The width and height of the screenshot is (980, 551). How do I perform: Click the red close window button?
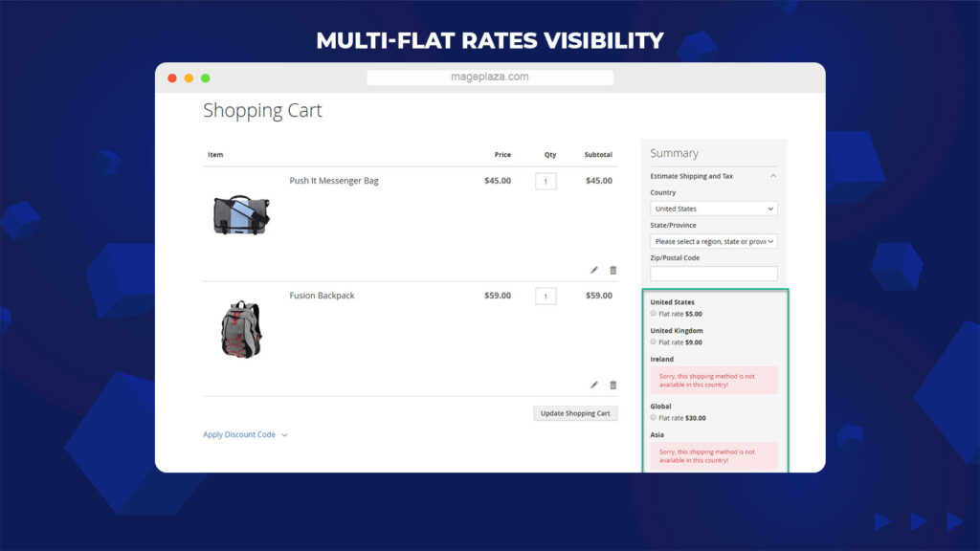click(x=172, y=78)
